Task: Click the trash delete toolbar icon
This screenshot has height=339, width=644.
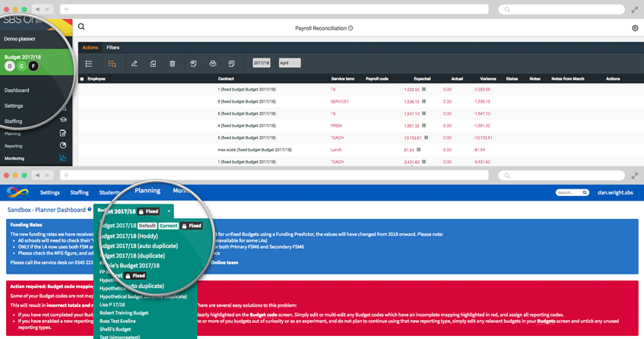Action: click(x=173, y=64)
